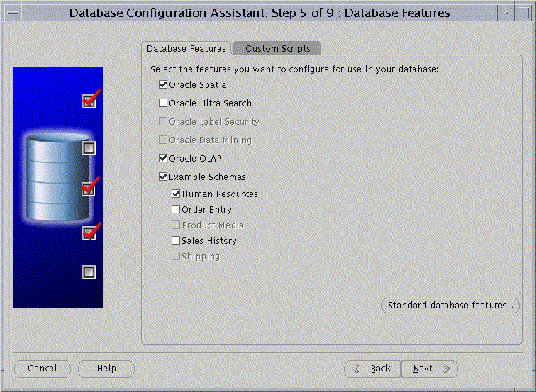Enable the Oracle Ultra Search checkbox
The image size is (536, 392).
[163, 103]
